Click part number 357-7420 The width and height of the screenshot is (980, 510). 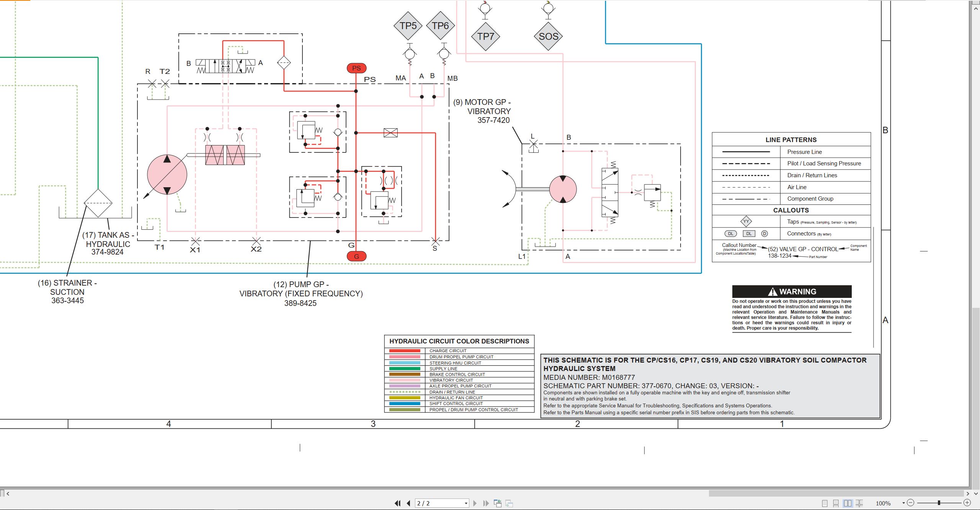[493, 120]
